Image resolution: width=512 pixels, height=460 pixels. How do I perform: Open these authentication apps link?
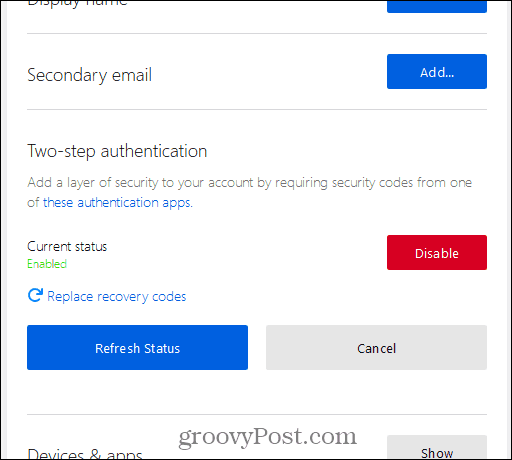click(118, 202)
